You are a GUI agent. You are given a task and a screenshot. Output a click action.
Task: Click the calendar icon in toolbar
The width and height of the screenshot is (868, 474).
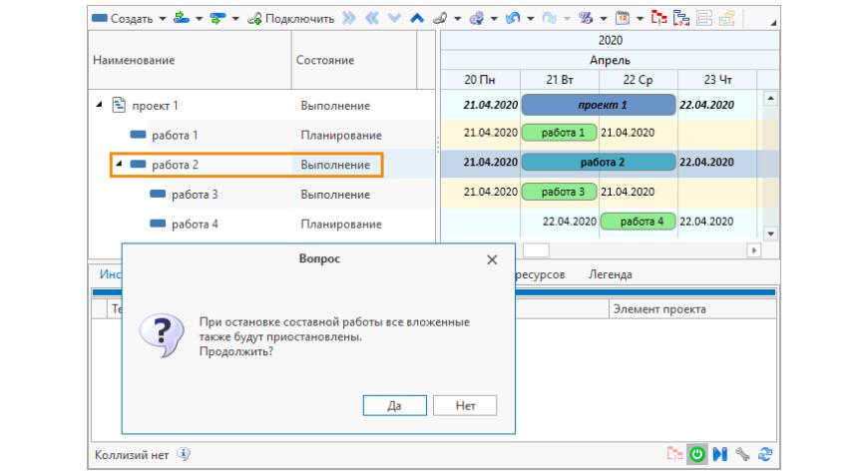[x=623, y=18]
